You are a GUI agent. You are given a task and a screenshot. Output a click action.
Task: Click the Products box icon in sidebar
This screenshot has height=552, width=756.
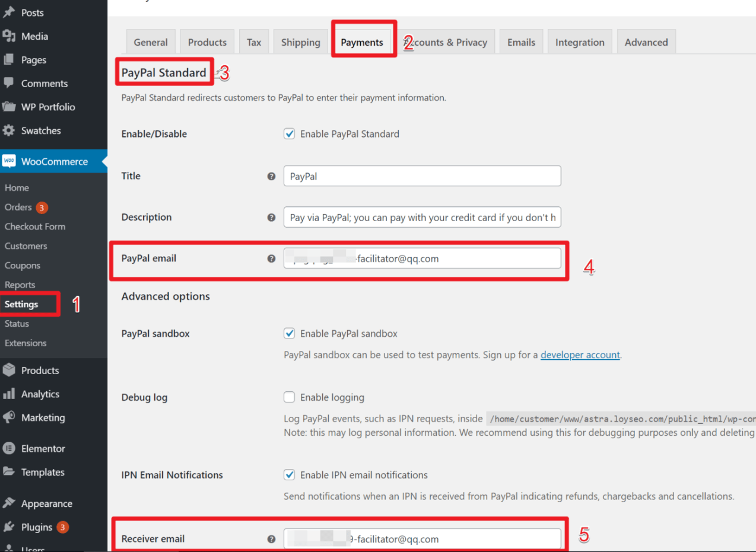(9, 371)
